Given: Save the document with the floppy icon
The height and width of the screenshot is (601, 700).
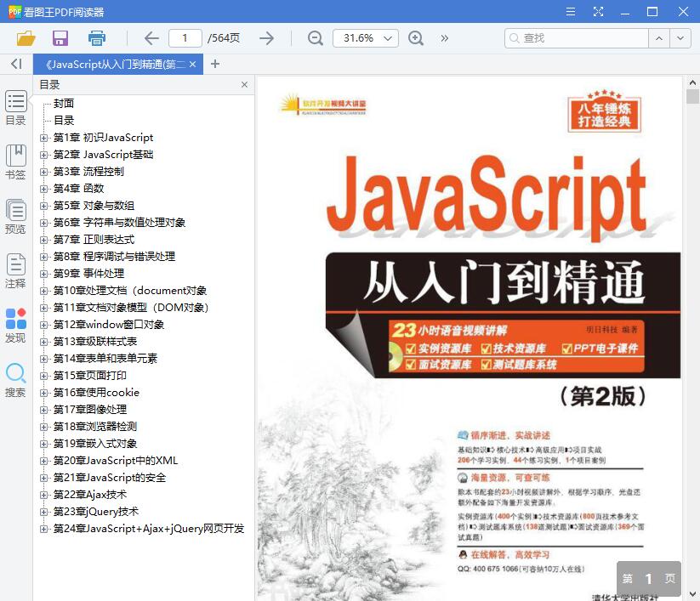Looking at the screenshot, I should coord(60,38).
